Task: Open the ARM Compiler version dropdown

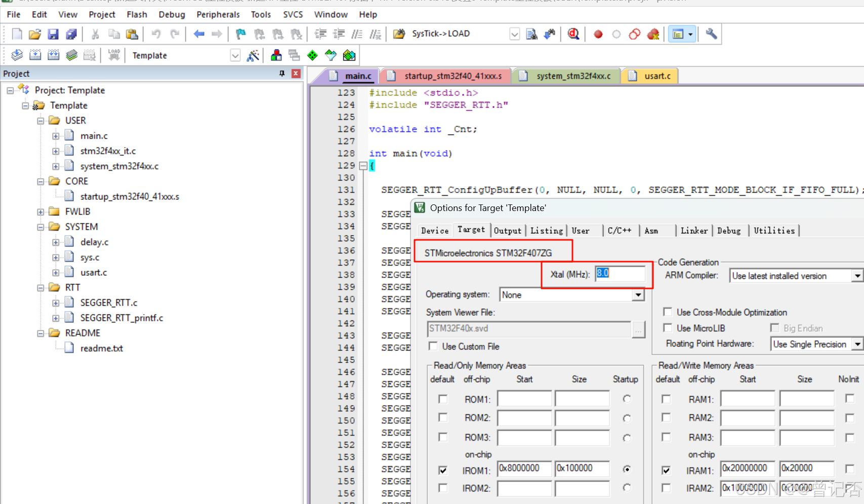Action: 857,276
